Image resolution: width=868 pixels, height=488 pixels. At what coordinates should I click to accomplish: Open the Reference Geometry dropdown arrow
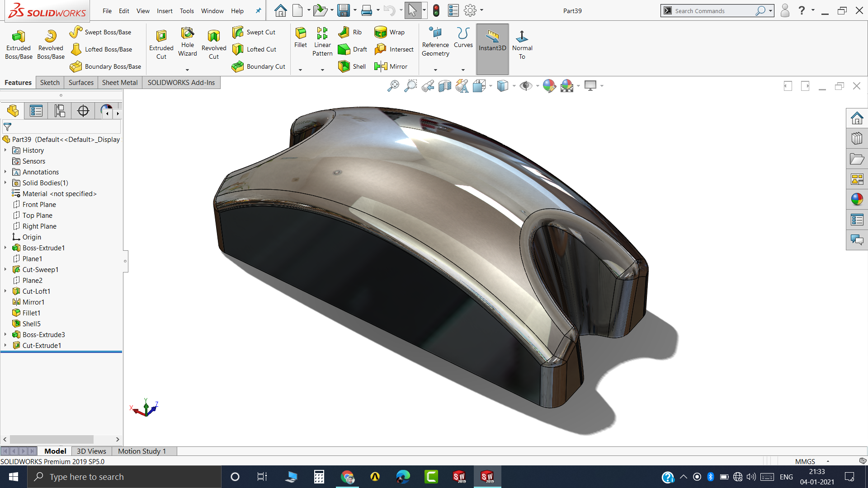435,70
